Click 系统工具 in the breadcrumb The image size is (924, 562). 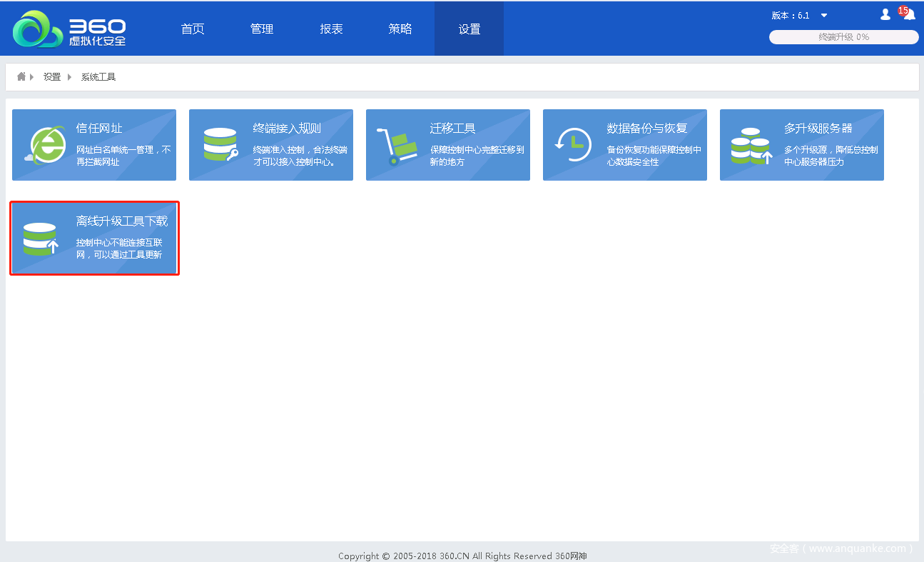tap(98, 77)
